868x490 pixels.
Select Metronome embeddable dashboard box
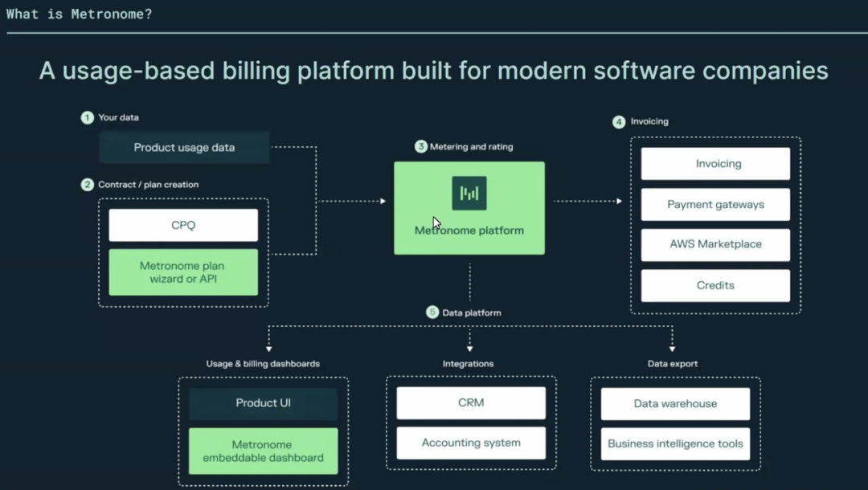pyautogui.click(x=263, y=451)
